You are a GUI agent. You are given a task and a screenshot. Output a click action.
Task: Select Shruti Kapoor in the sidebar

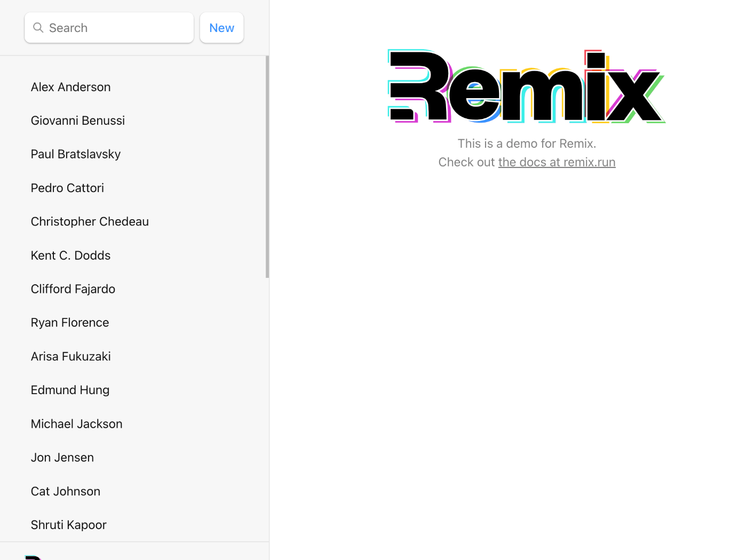[134, 525]
